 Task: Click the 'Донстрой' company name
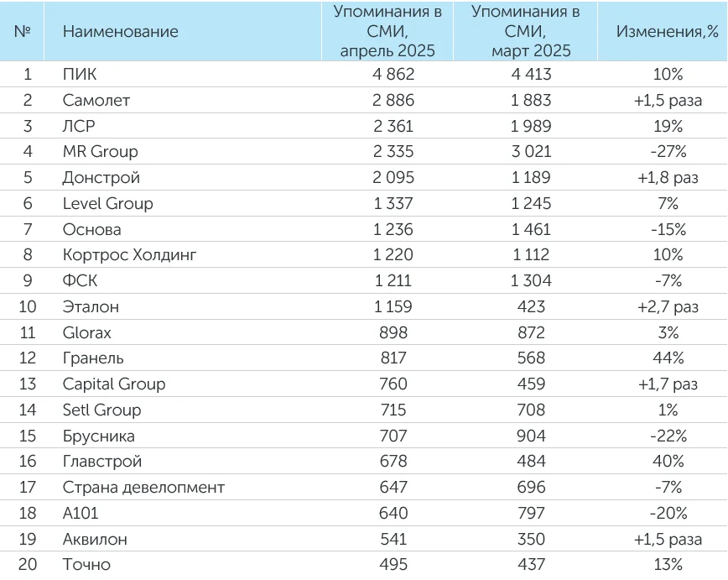click(101, 178)
